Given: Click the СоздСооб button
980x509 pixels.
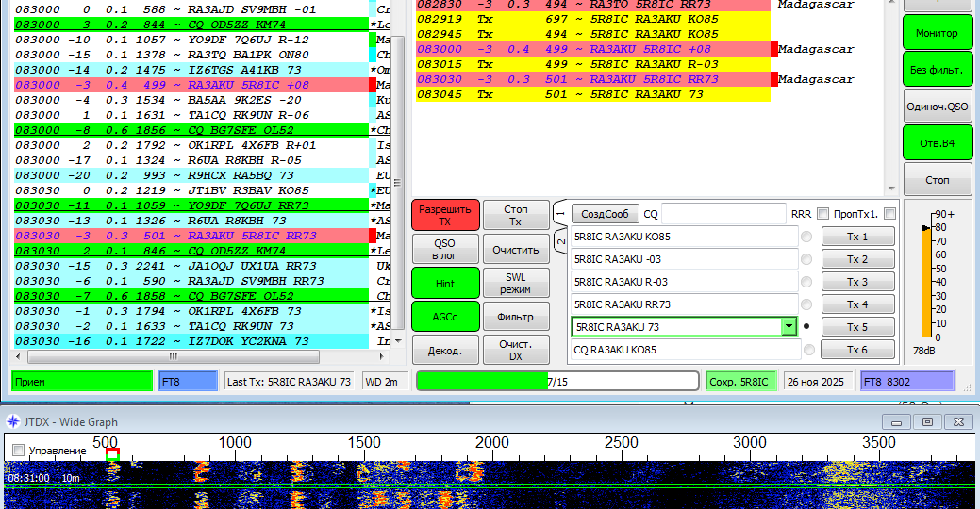Looking at the screenshot, I should point(605,214).
